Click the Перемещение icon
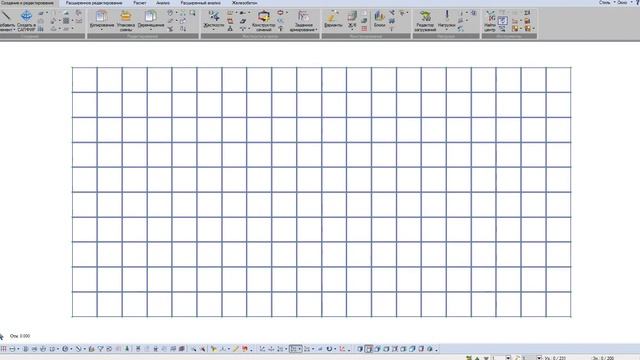The height and width of the screenshot is (360, 640). [x=151, y=16]
